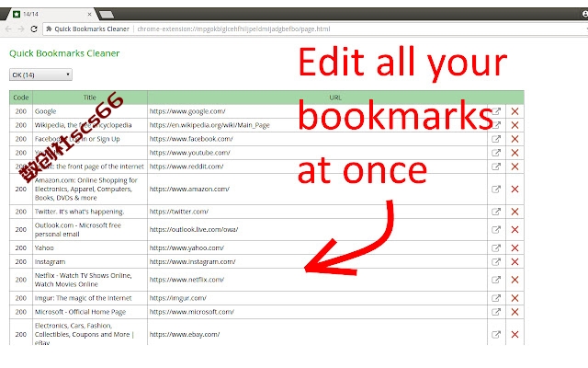Edit the https://www.google.com/ URL cell
The image size is (588, 368).
(x=317, y=111)
